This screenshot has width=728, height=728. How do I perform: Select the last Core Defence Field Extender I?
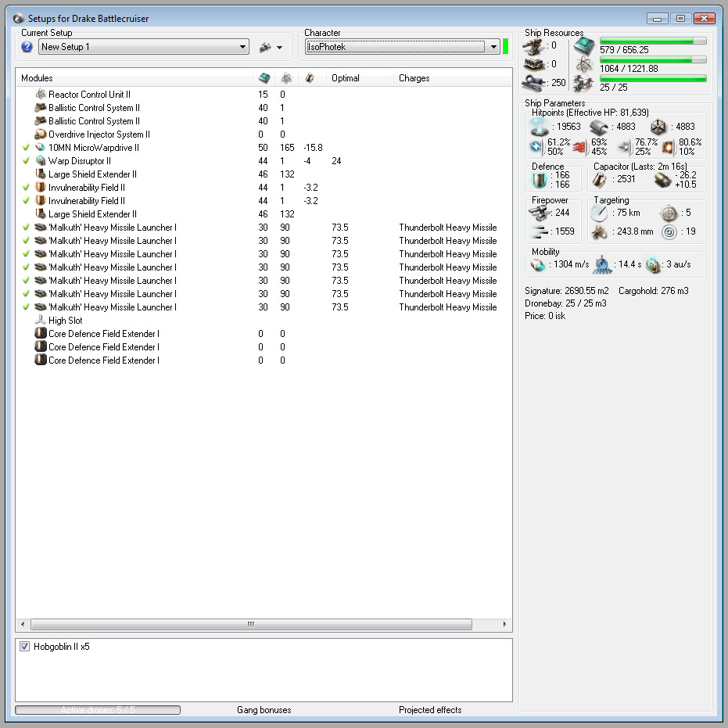264,360
